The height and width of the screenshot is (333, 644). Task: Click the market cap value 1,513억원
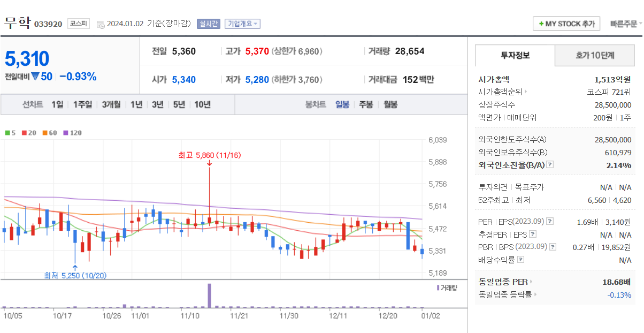(612, 79)
